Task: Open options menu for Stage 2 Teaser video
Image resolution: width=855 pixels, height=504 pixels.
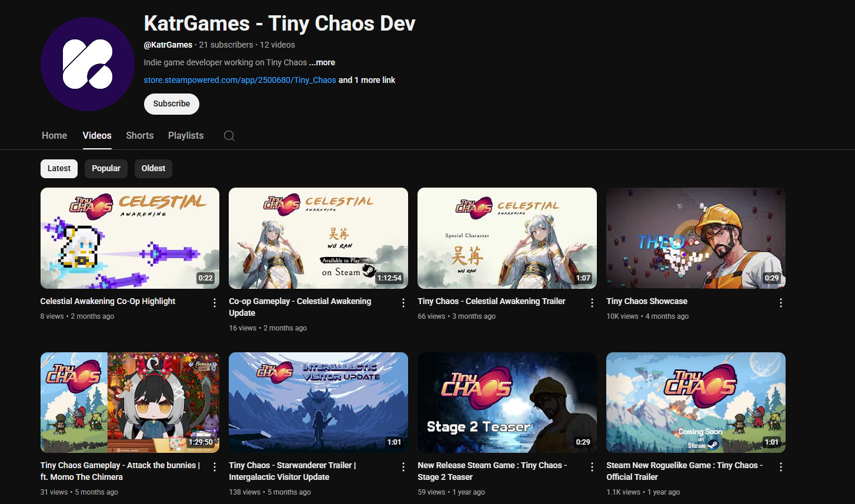Action: (x=592, y=467)
